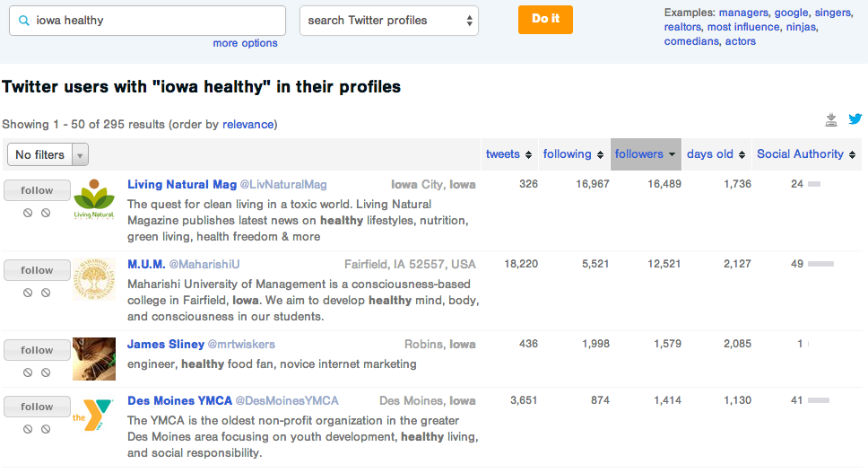Open the No filters dropdown arrow
The width and height of the screenshot is (868, 473).
pos(81,155)
